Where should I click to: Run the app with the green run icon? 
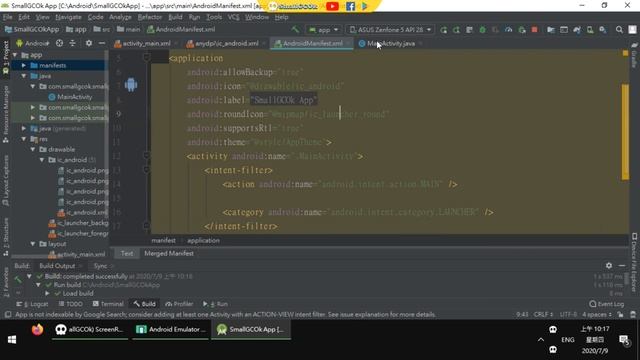coord(443,30)
